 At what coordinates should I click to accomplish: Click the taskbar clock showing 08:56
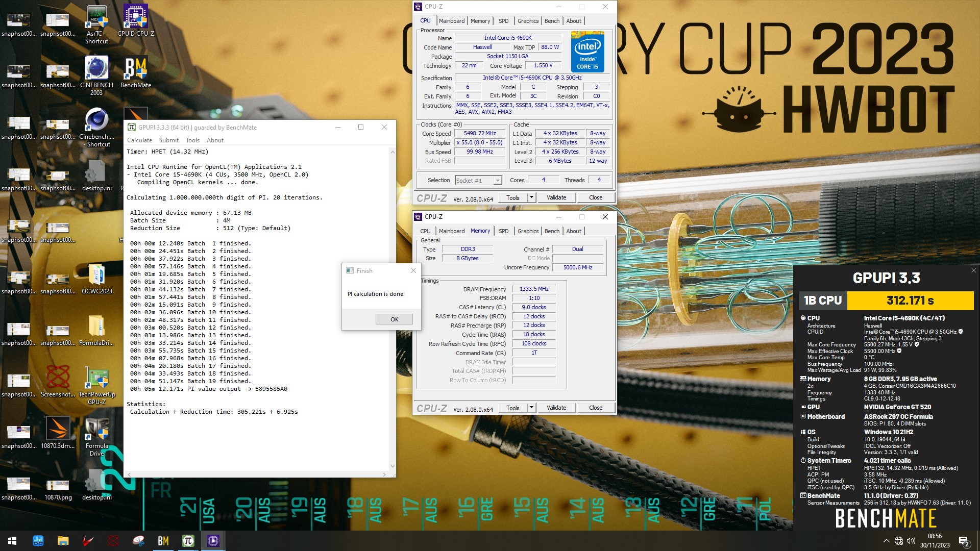pyautogui.click(x=935, y=541)
